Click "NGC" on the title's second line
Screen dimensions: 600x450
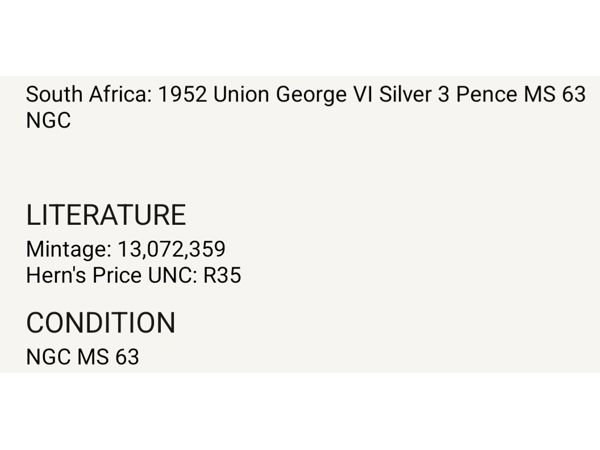click(48, 121)
